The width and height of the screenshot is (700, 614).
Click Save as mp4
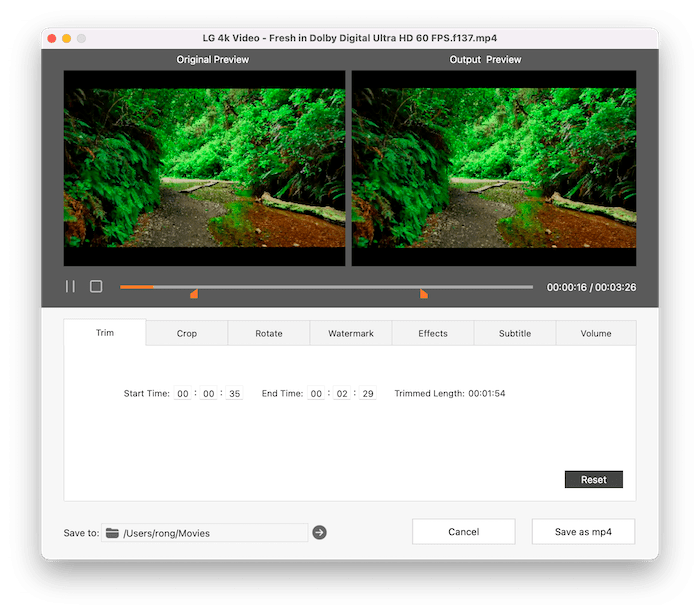583,532
